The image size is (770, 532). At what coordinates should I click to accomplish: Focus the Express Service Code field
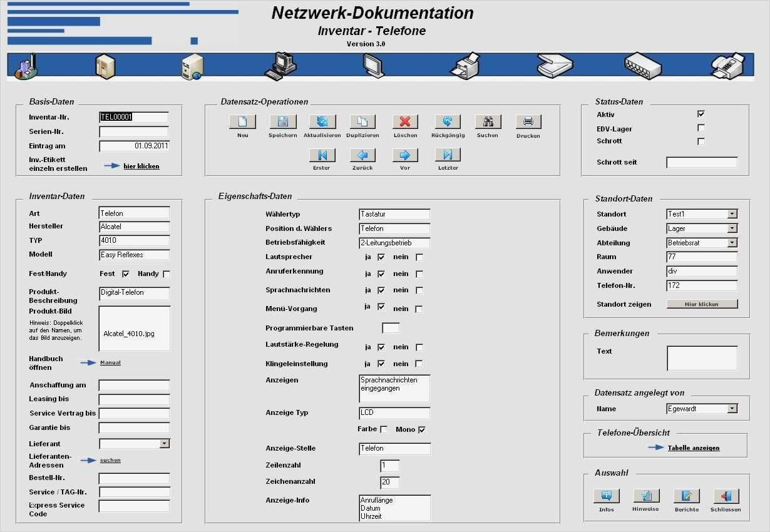tap(134, 506)
